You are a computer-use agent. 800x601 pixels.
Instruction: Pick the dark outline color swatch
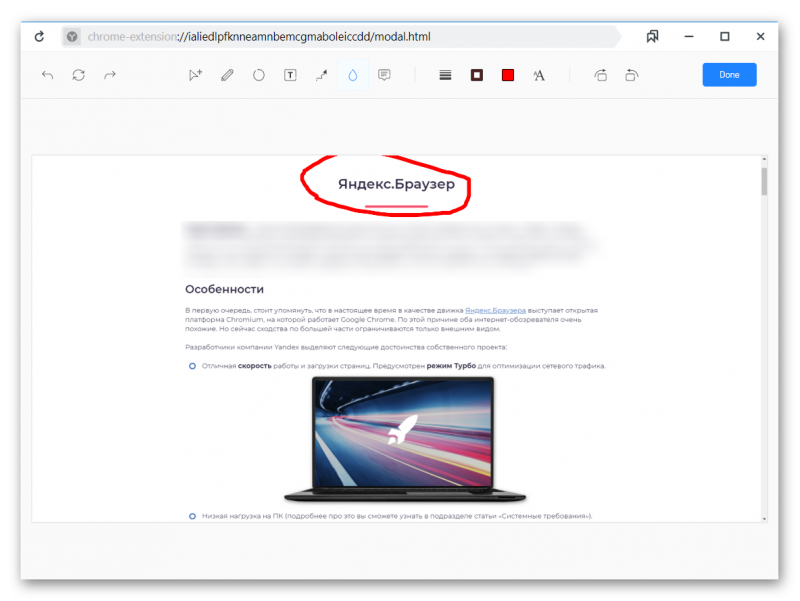[477, 76]
